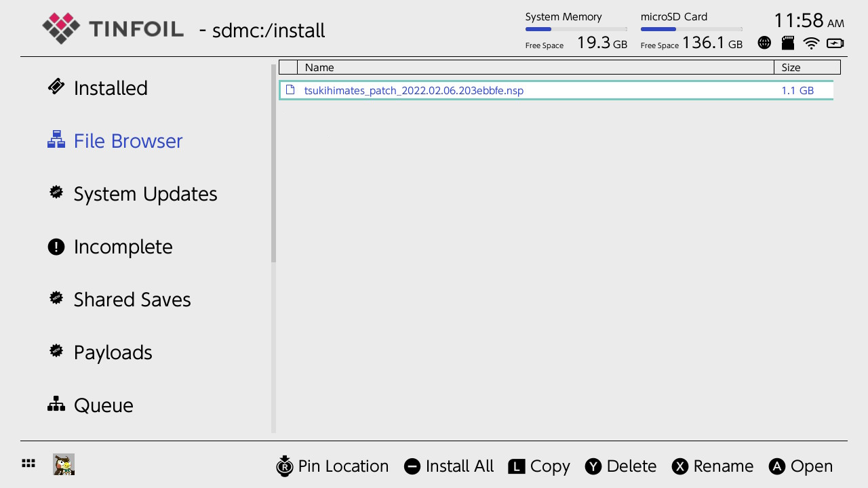The image size is (868, 488).
Task: Click the Delete button
Action: (620, 466)
